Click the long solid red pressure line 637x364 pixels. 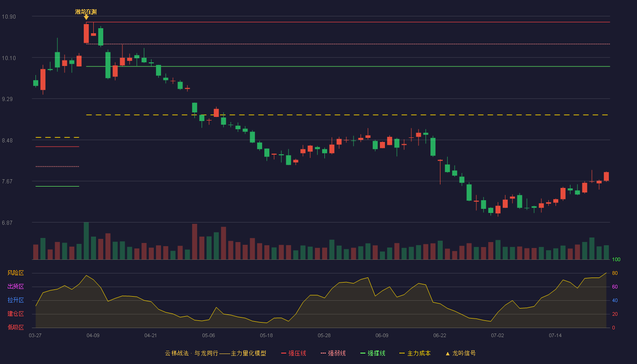[x=348, y=22]
